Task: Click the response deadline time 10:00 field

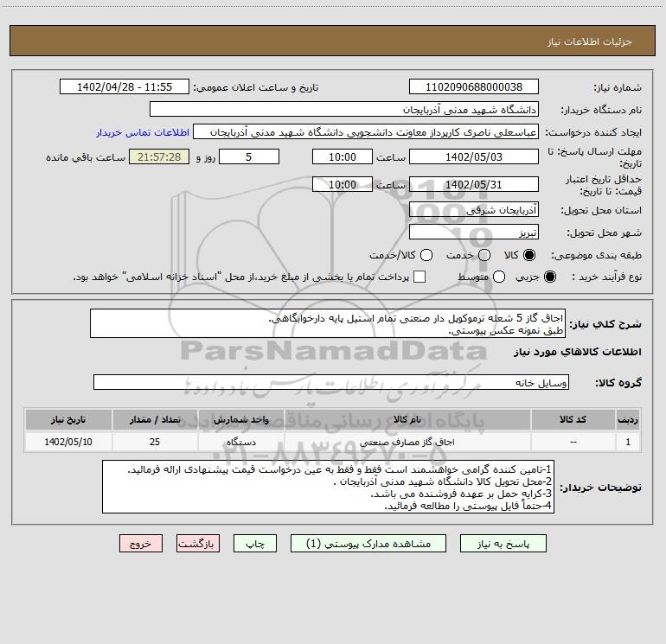Action: coord(343,156)
